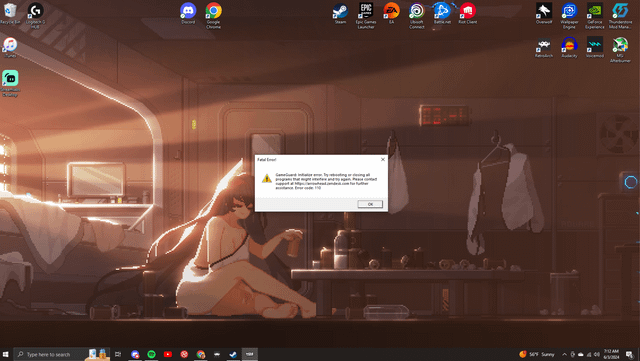Open the Discord taskbar icon with notification badge

click(x=135, y=354)
